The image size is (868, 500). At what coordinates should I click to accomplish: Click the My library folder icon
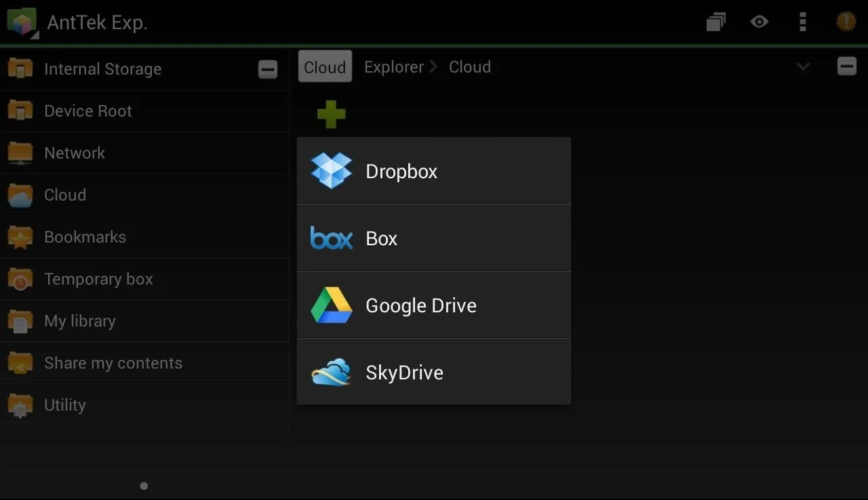pyautogui.click(x=20, y=321)
